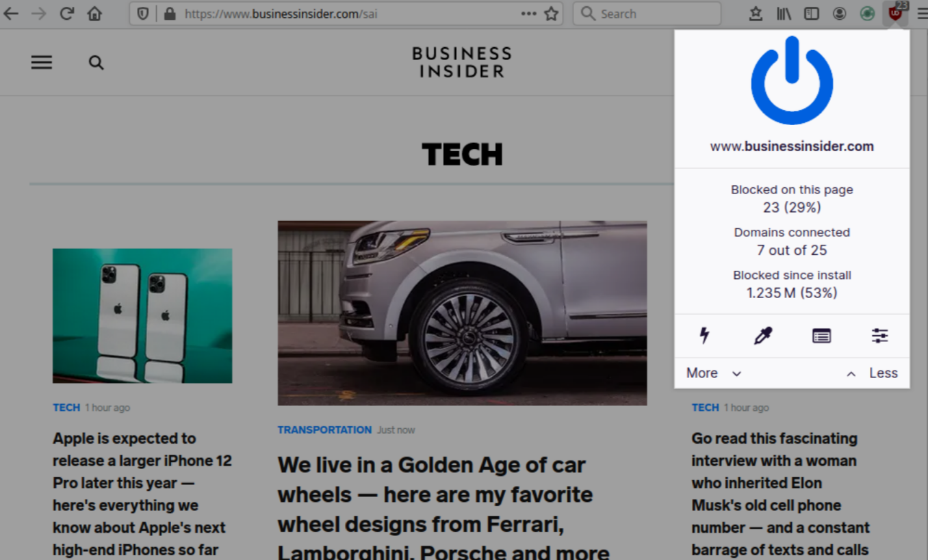Toggle uBlock Origin power button off
The width and height of the screenshot is (928, 560).
tap(792, 81)
